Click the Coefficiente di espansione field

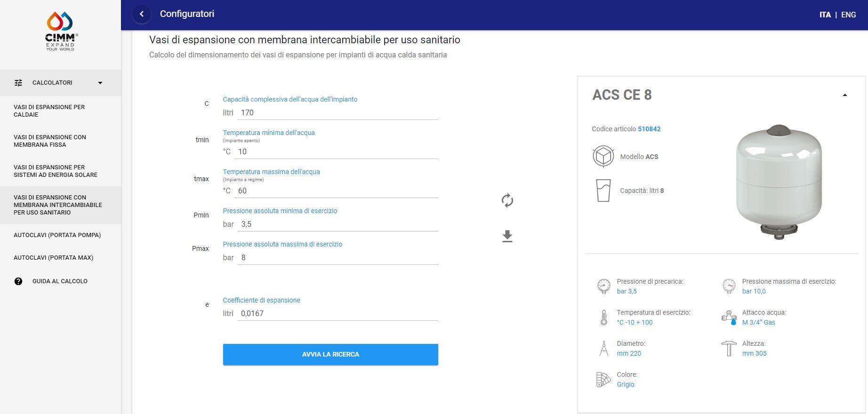pyautogui.click(x=338, y=314)
